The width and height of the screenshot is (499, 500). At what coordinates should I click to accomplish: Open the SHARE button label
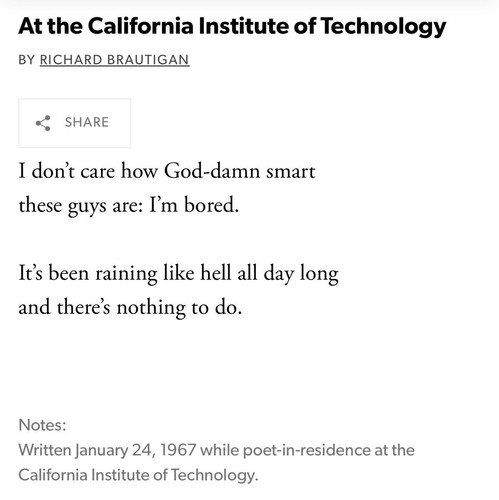coord(87,122)
